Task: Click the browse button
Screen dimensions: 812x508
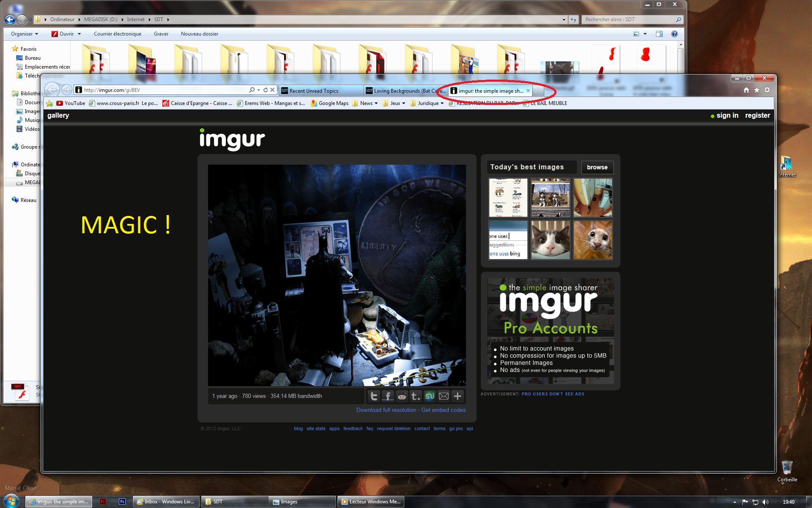Action: [x=597, y=167]
